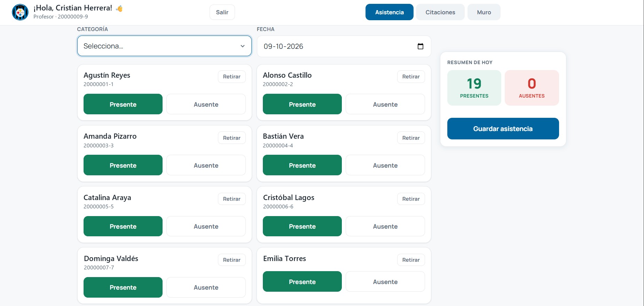
Task: Retirar Dominga Valdés from the list
Action: [x=232, y=260]
